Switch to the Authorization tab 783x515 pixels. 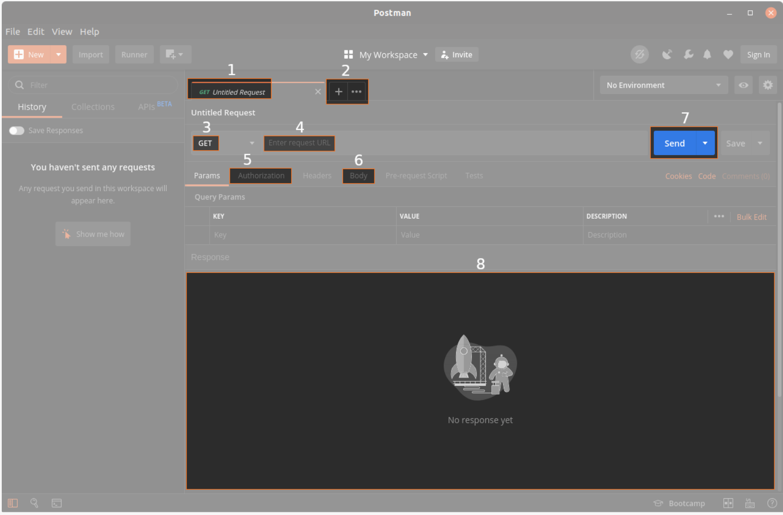261,176
